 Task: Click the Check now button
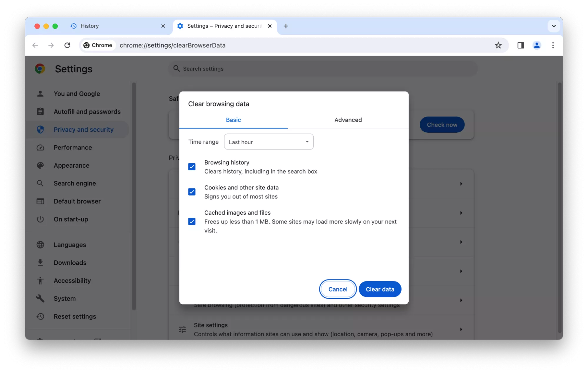point(442,125)
